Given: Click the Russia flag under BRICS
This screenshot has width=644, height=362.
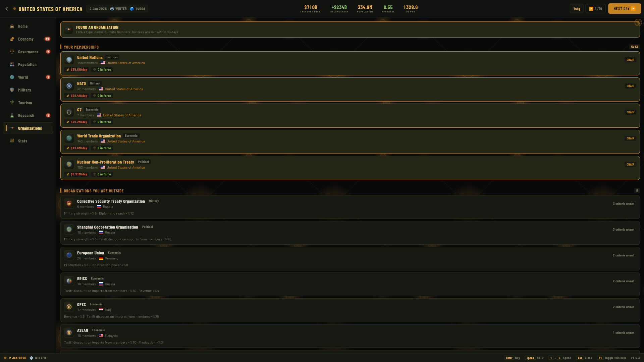Looking at the screenshot, I should pyautogui.click(x=101, y=284).
